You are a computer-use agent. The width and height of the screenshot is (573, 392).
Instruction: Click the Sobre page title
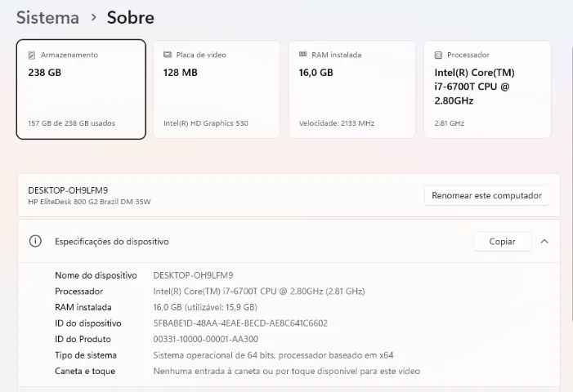[131, 17]
